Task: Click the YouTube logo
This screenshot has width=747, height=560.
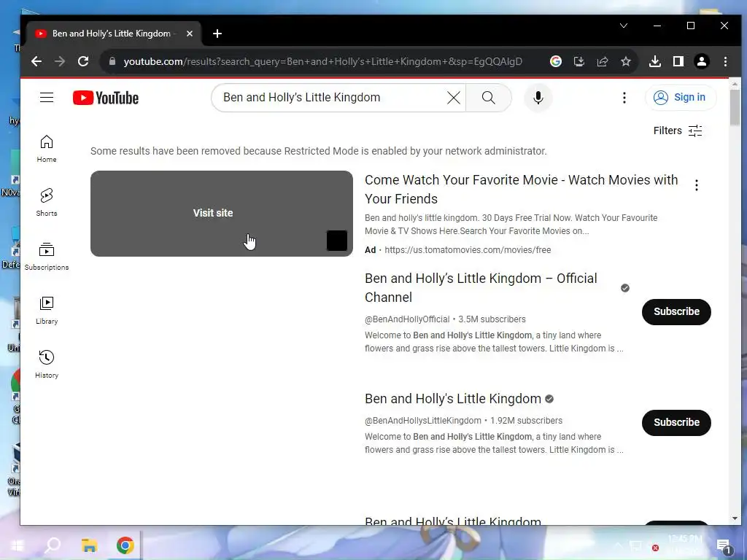Action: [x=106, y=98]
